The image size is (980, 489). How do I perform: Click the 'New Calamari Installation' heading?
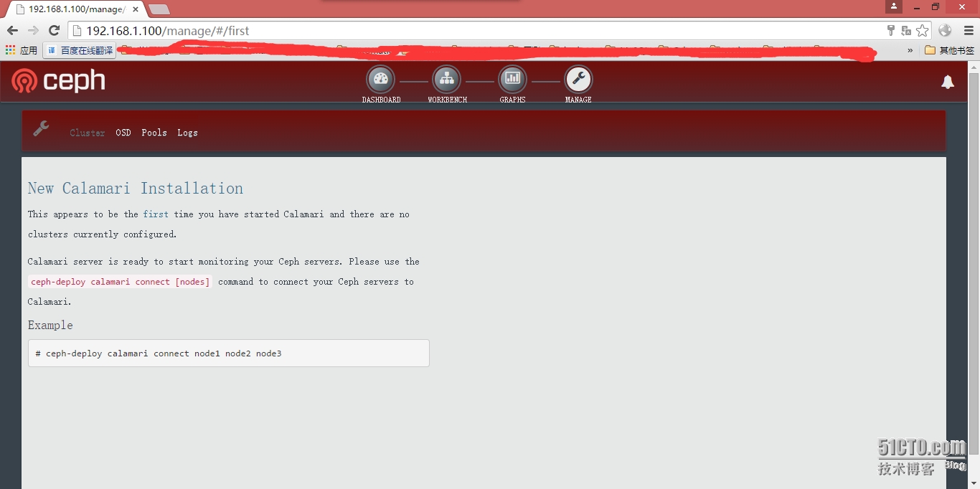pyautogui.click(x=136, y=189)
